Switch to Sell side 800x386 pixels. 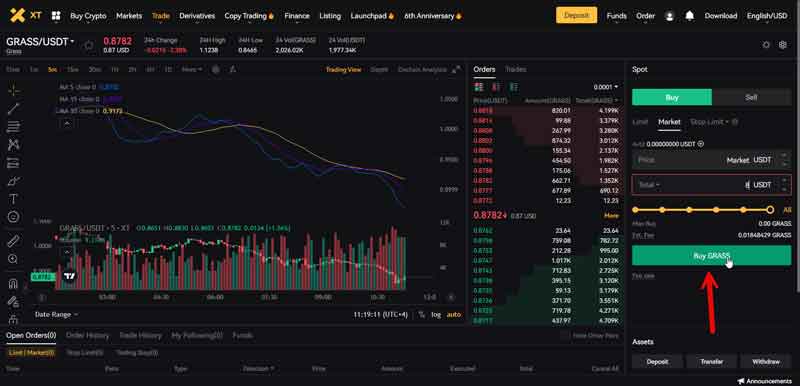(751, 97)
